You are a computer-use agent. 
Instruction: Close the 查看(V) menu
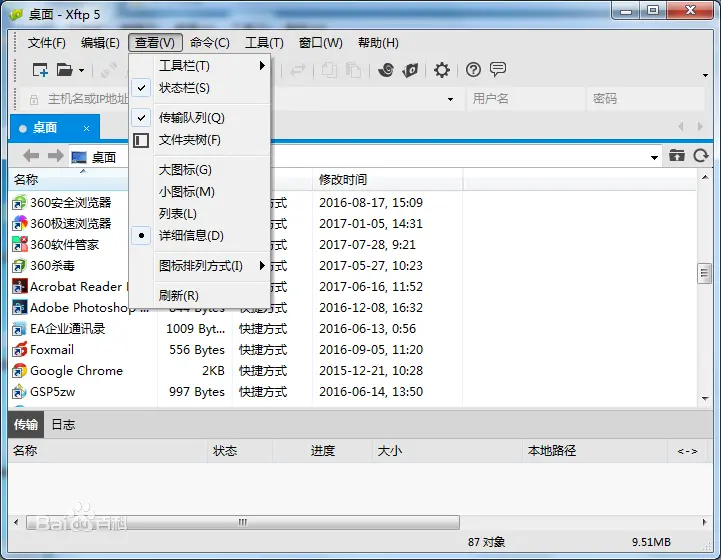(155, 43)
